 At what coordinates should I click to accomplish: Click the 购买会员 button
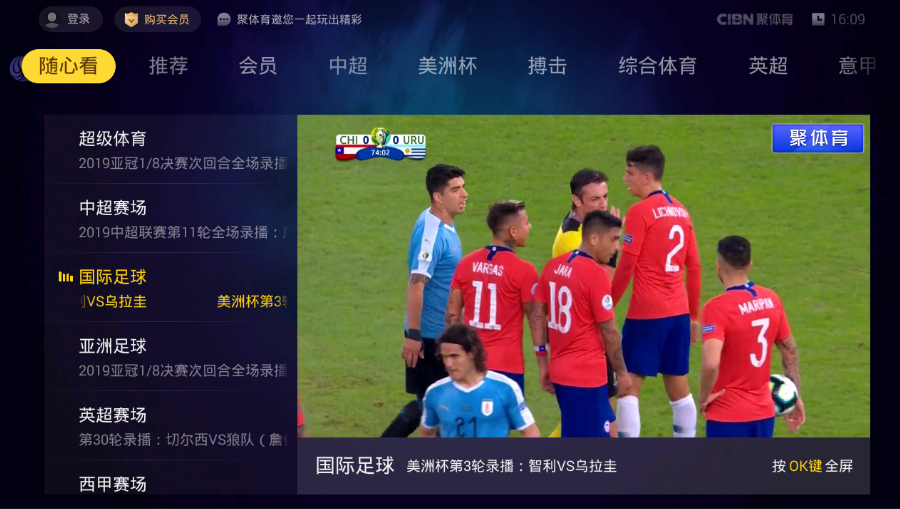[x=157, y=20]
